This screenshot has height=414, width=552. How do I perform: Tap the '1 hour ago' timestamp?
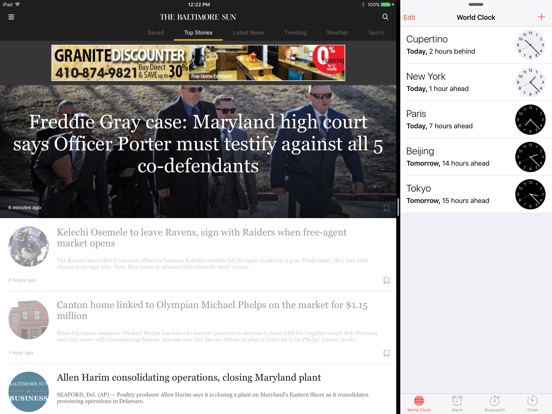[20, 352]
